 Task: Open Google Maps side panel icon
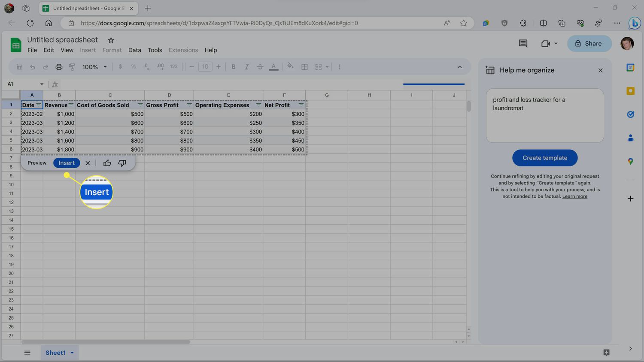[x=630, y=161]
